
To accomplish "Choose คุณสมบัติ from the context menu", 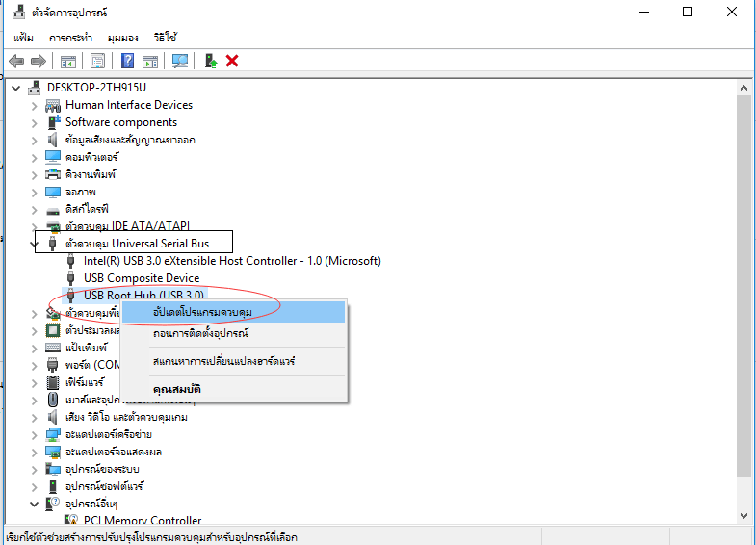I will (176, 389).
